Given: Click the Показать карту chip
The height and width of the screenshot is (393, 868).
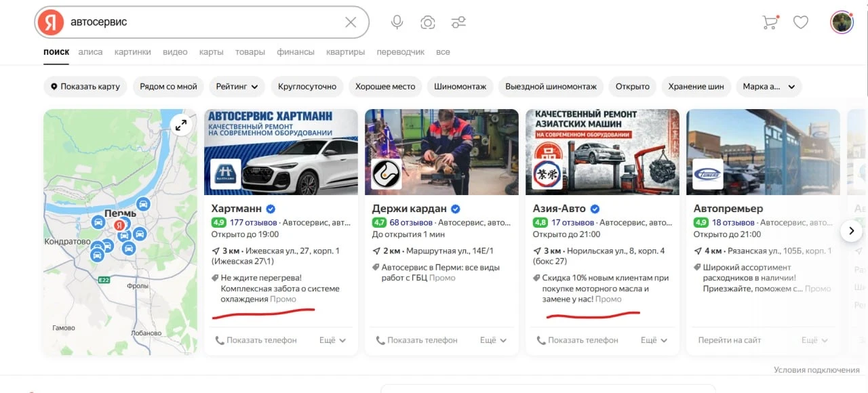Looking at the screenshot, I should pos(85,87).
